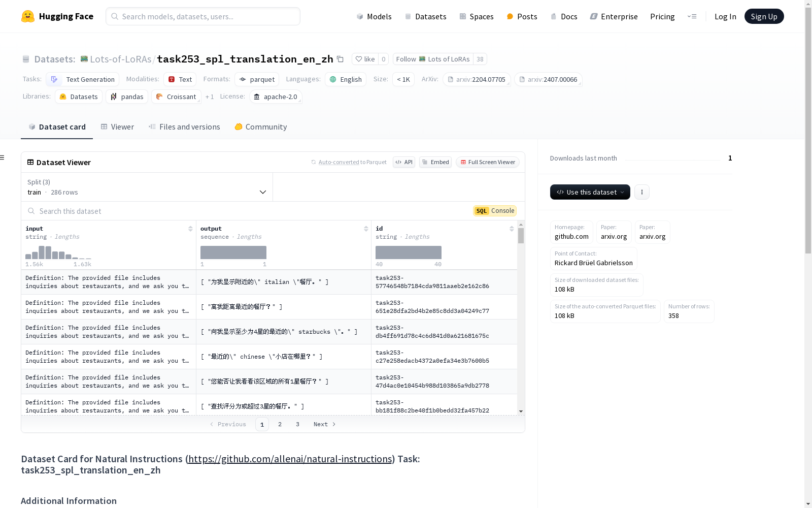Click the Embed button in Dataset Viewer
This screenshot has height=508, width=812.
coord(435,162)
